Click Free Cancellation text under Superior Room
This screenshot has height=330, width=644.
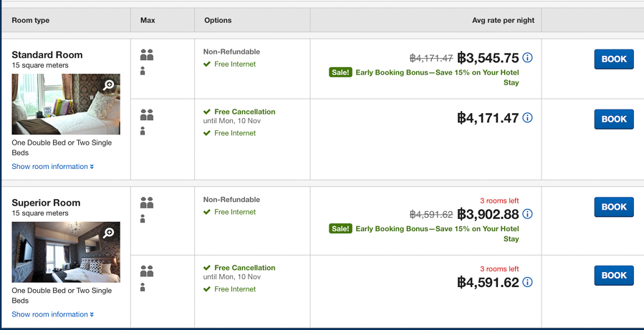click(245, 268)
